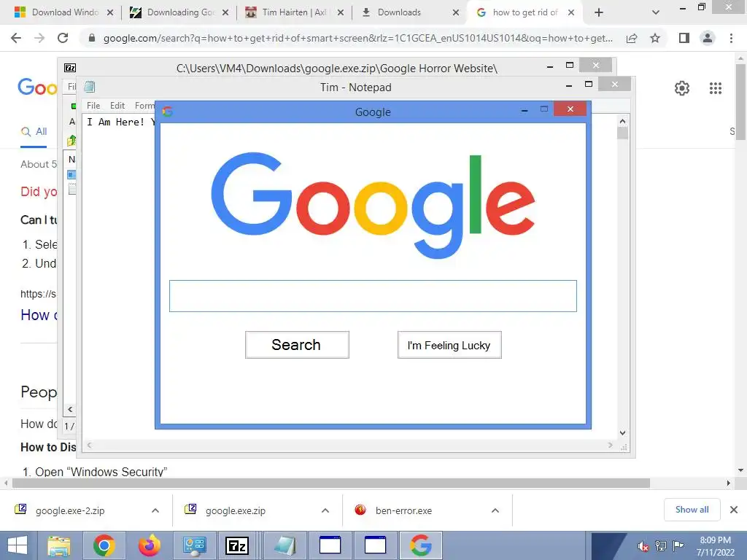Expand google.exe-2.zip download options
Image resolution: width=747 pixels, height=560 pixels.
pyautogui.click(x=155, y=510)
